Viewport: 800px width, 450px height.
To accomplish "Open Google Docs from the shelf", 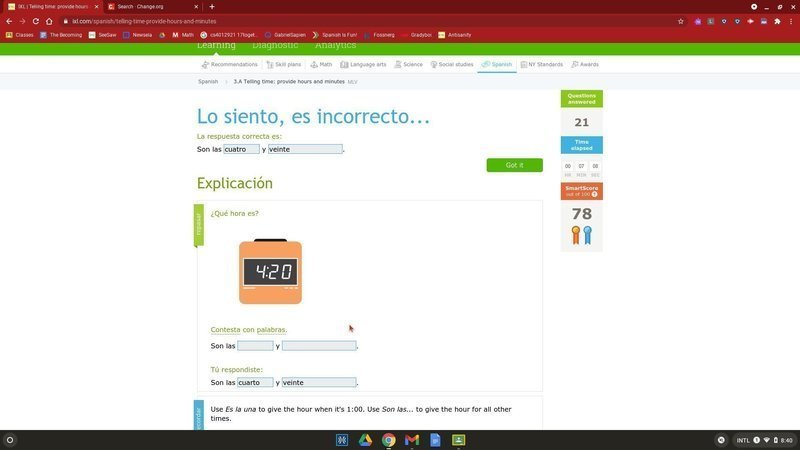I will (435, 440).
